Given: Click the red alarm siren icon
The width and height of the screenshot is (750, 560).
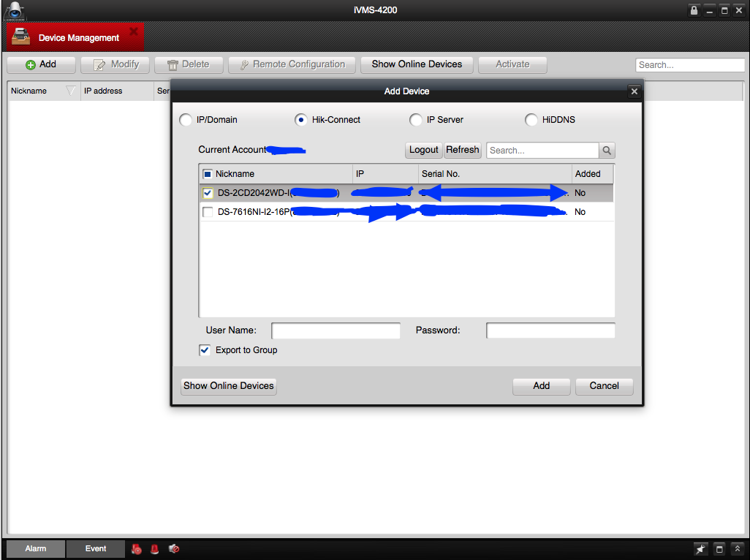Looking at the screenshot, I should 154,549.
